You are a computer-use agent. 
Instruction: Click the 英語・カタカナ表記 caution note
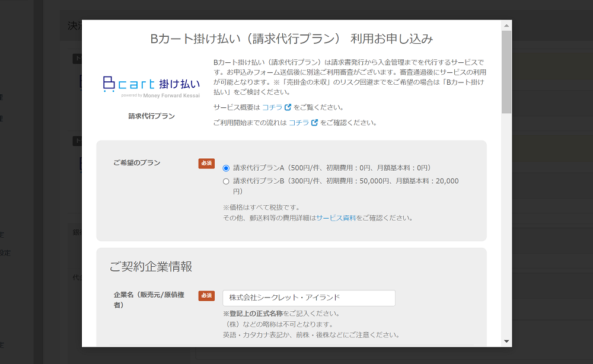[x=311, y=335]
